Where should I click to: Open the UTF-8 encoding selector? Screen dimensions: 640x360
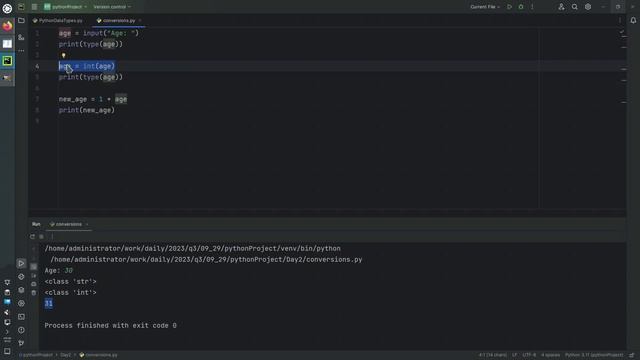pos(529,355)
